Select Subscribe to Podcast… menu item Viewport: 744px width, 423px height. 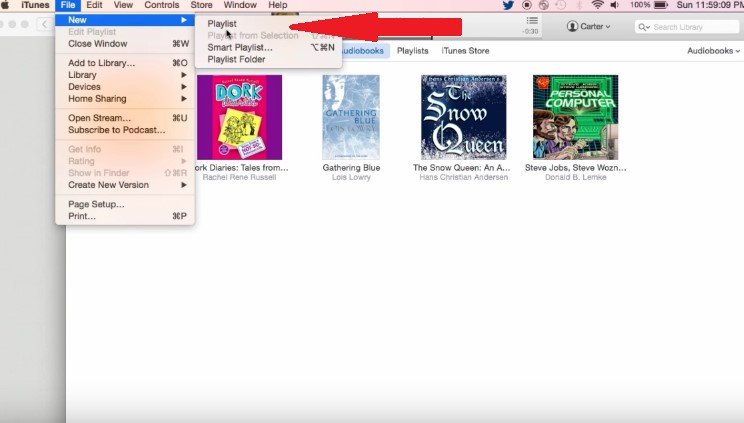(125, 130)
